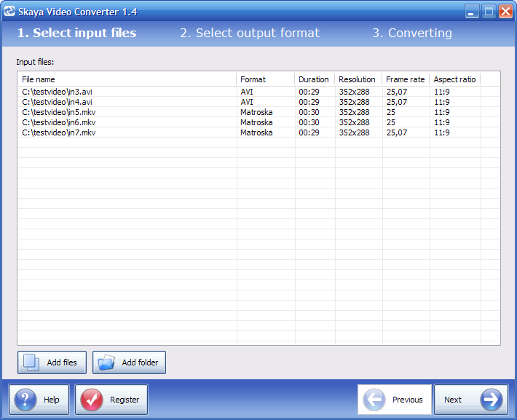517x420 pixels.
Task: Select file C:\testvideo\in5.mkv
Action: [x=59, y=112]
